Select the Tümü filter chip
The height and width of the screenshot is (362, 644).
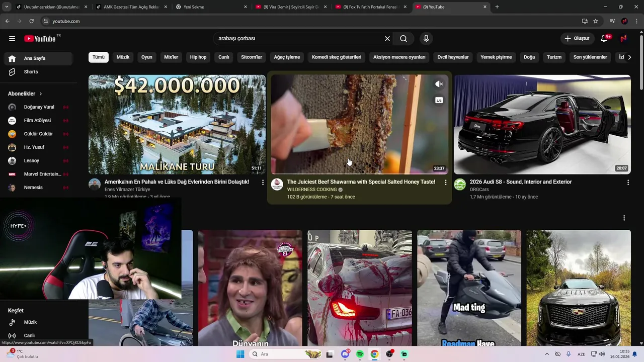click(x=99, y=57)
